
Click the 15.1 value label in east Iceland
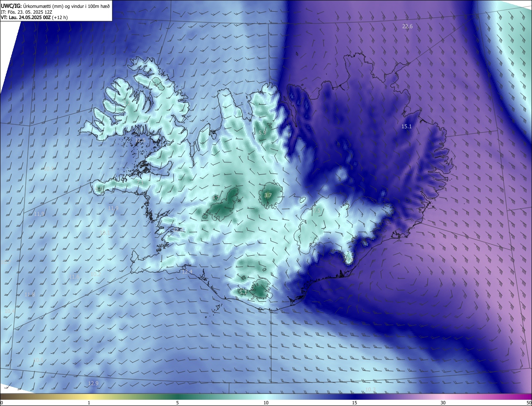pyautogui.click(x=406, y=127)
